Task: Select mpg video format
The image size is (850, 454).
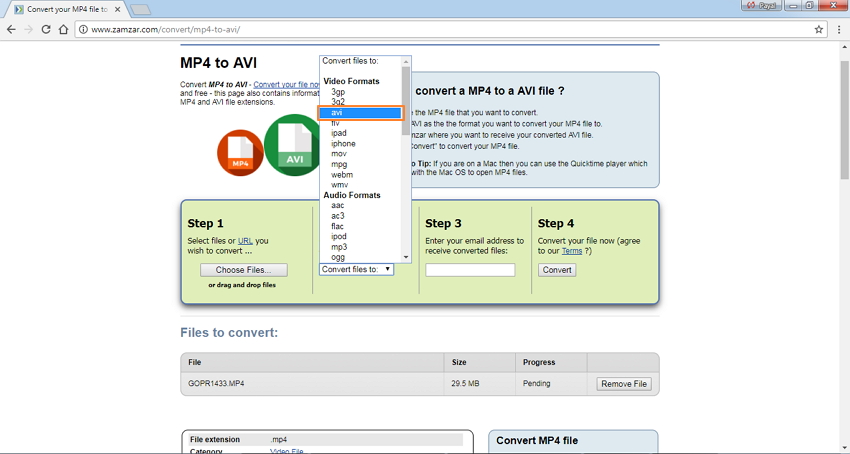Action: click(x=339, y=164)
